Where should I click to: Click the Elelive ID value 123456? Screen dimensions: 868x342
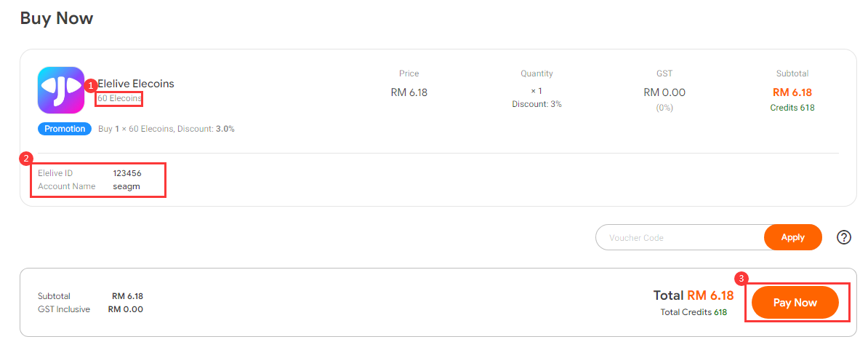[126, 173]
